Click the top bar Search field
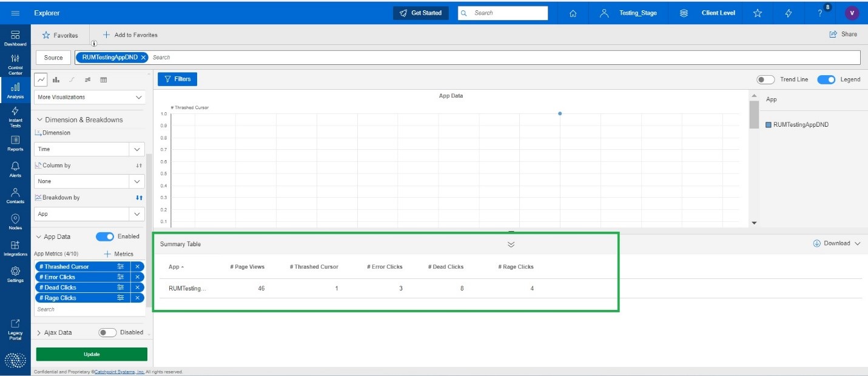Screen dimensions: 868x376 point(503,13)
